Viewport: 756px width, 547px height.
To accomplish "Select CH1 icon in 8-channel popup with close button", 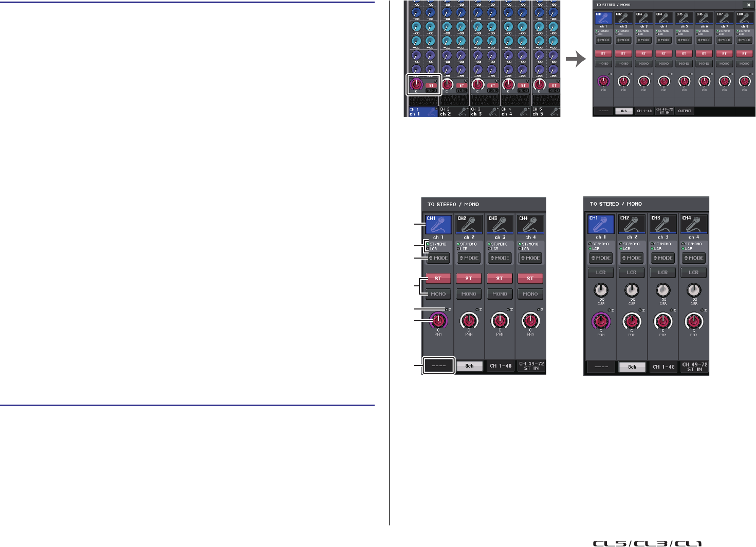I will click(x=603, y=18).
